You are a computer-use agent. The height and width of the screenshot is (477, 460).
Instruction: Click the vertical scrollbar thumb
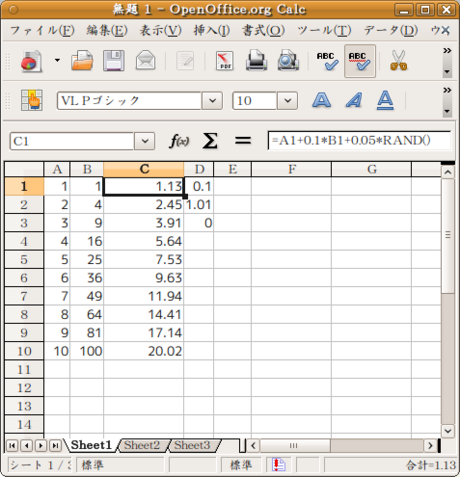click(448, 236)
